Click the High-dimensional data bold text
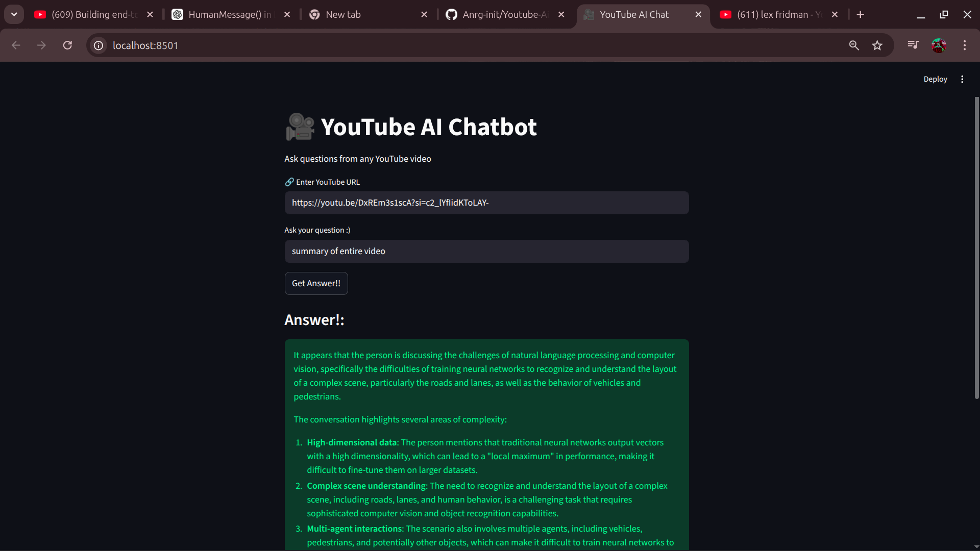The width and height of the screenshot is (980, 551). (352, 442)
